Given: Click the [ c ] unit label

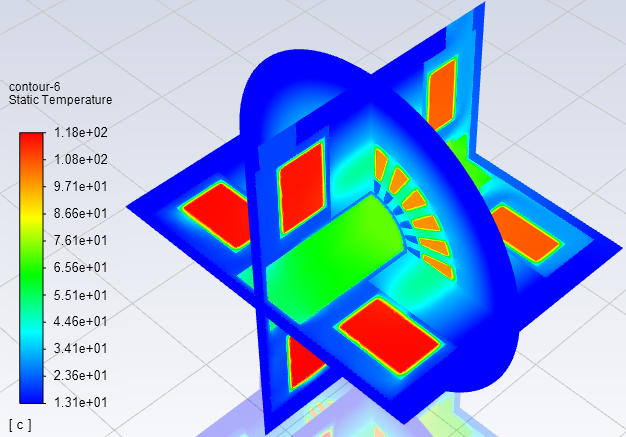Looking at the screenshot, I should pos(20,425).
